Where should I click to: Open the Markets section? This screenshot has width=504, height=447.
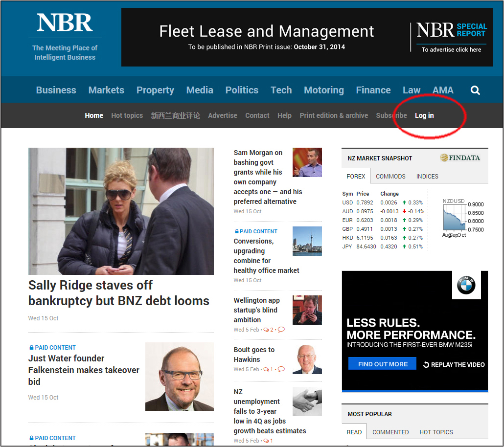(x=106, y=90)
